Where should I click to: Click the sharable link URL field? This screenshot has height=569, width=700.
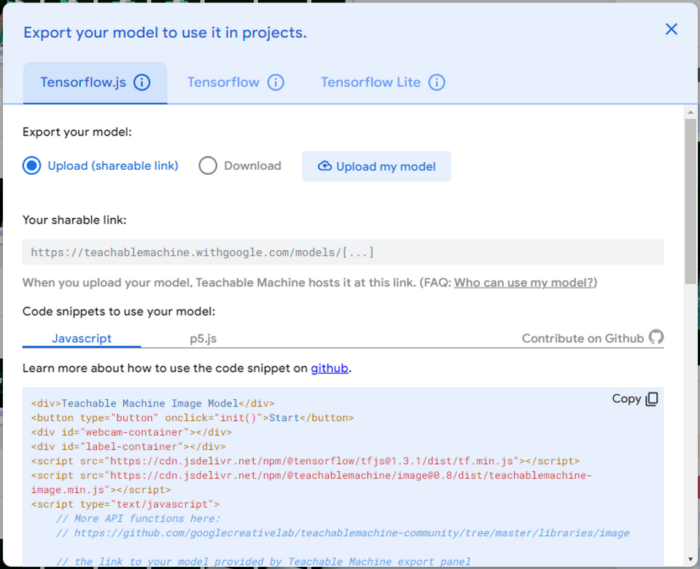tap(343, 252)
